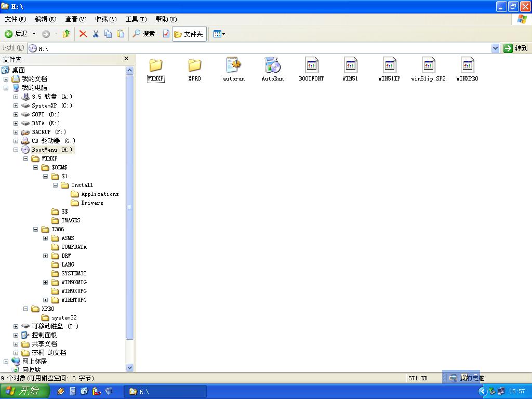Click the Properties checkmark toolbar icon
Image resolution: width=532 pixels, height=399 pixels.
pyautogui.click(x=166, y=34)
